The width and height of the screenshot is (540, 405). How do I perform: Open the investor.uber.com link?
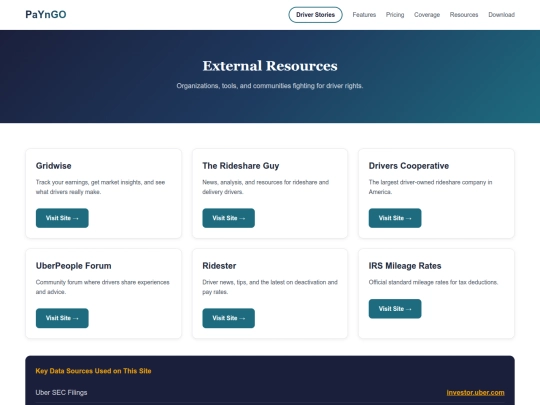[475, 393]
